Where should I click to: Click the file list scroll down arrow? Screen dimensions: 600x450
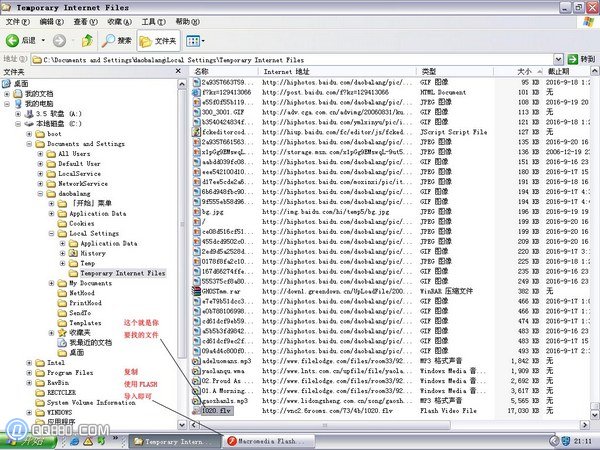(x=595, y=414)
